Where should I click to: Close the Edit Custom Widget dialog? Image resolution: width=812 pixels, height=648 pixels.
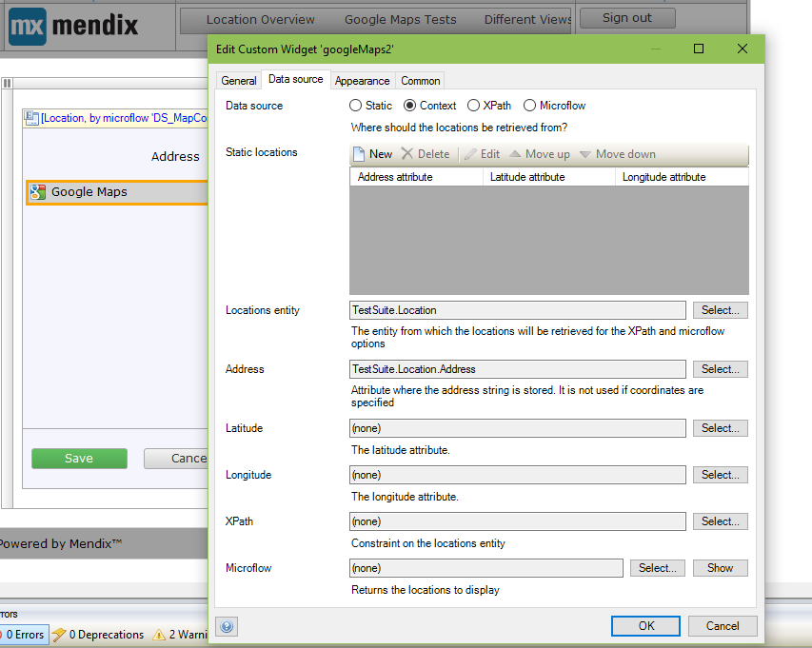point(743,49)
